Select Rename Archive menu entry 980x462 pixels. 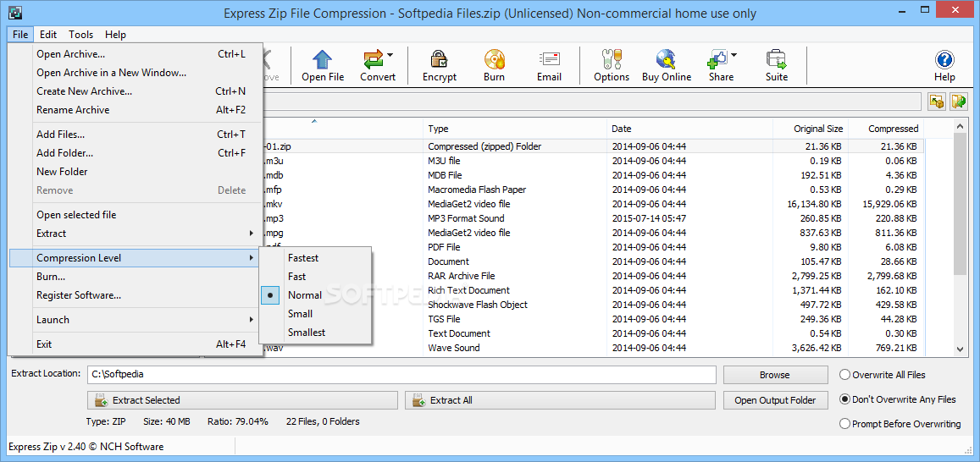(135, 110)
